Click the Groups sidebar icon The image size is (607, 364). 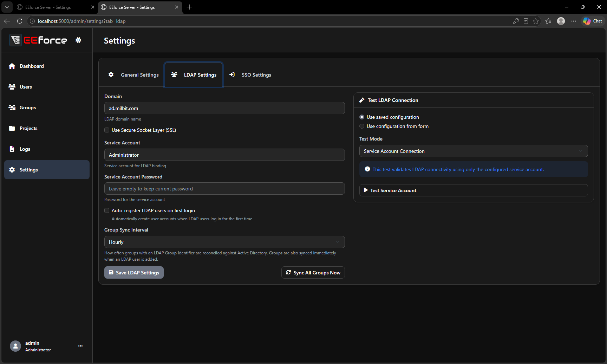tap(12, 108)
